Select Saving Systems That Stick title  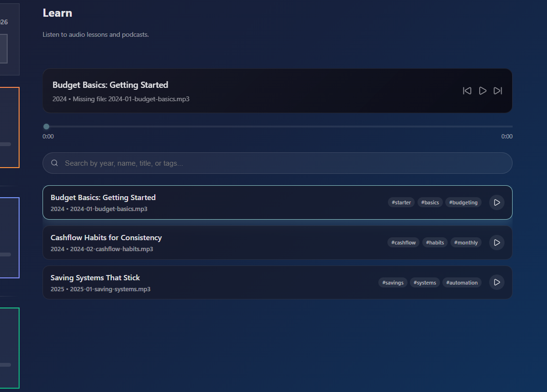point(95,277)
